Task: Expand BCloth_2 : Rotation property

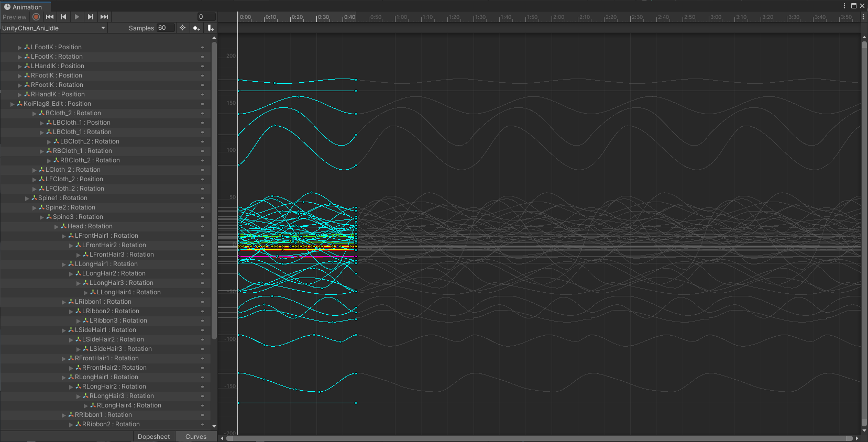Action: coord(35,114)
